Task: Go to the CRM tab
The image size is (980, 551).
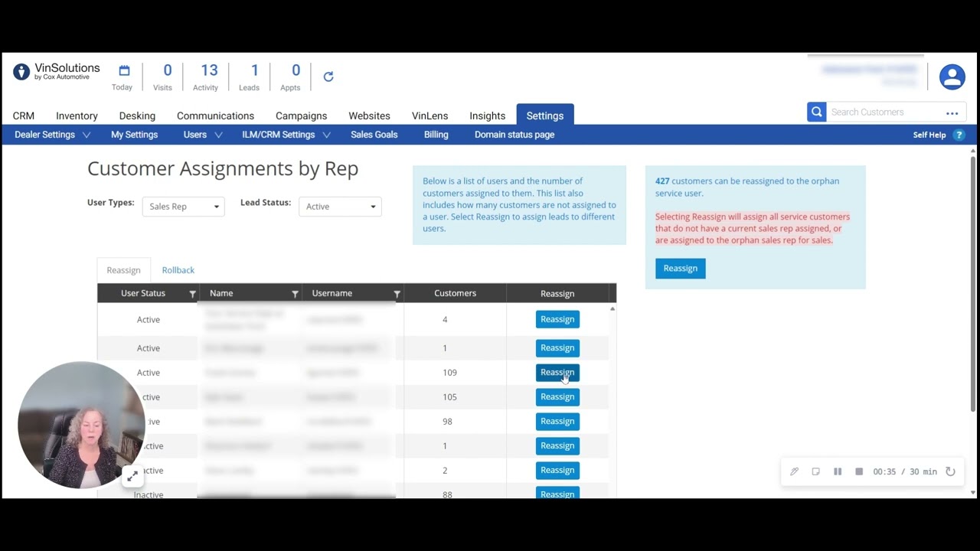Action: [24, 116]
